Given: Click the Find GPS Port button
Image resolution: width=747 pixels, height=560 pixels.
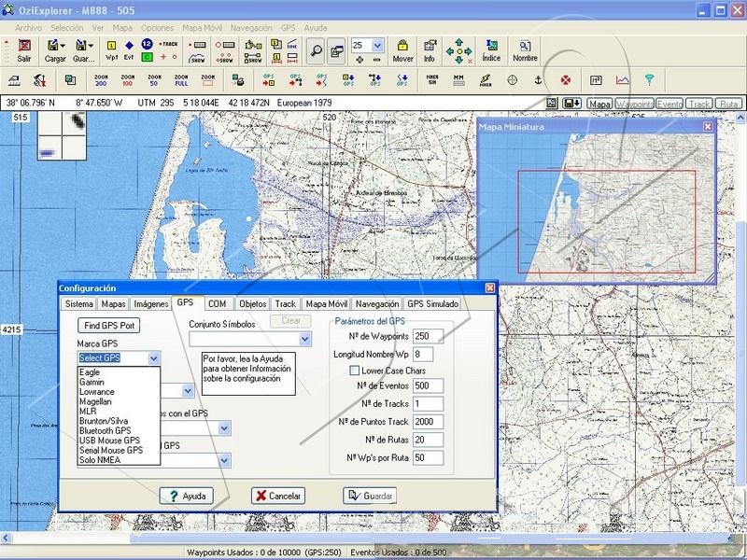Looking at the screenshot, I should 109,326.
